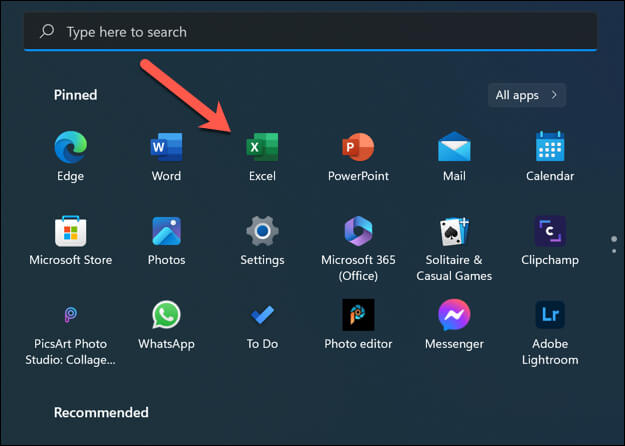Open the Messenger app icon
The height and width of the screenshot is (446, 625).
pyautogui.click(x=454, y=315)
